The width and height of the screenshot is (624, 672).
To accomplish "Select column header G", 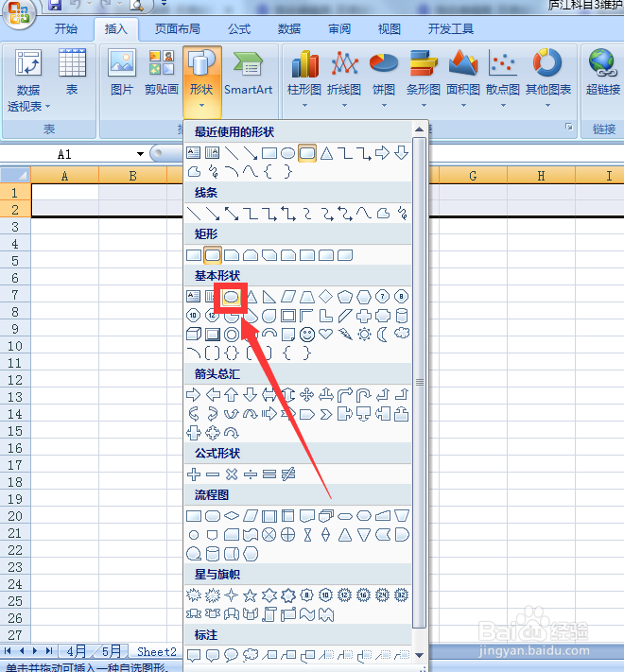I will pos(473,176).
